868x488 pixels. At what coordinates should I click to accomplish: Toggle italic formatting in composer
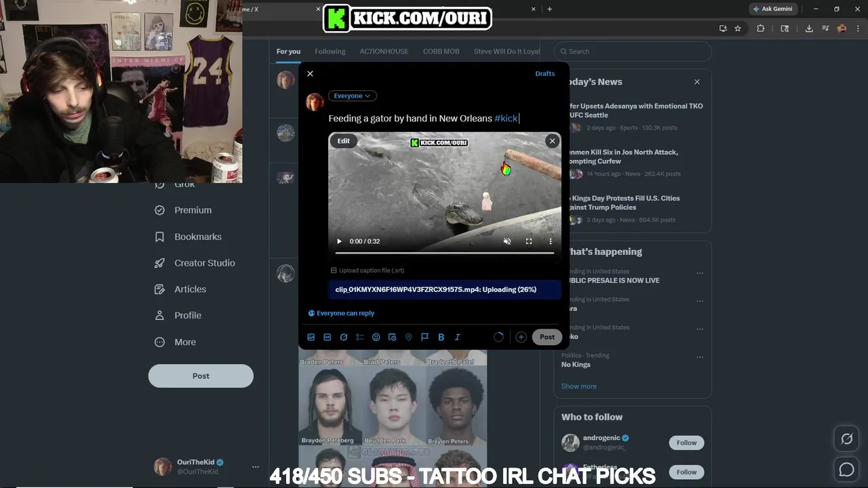[458, 337]
